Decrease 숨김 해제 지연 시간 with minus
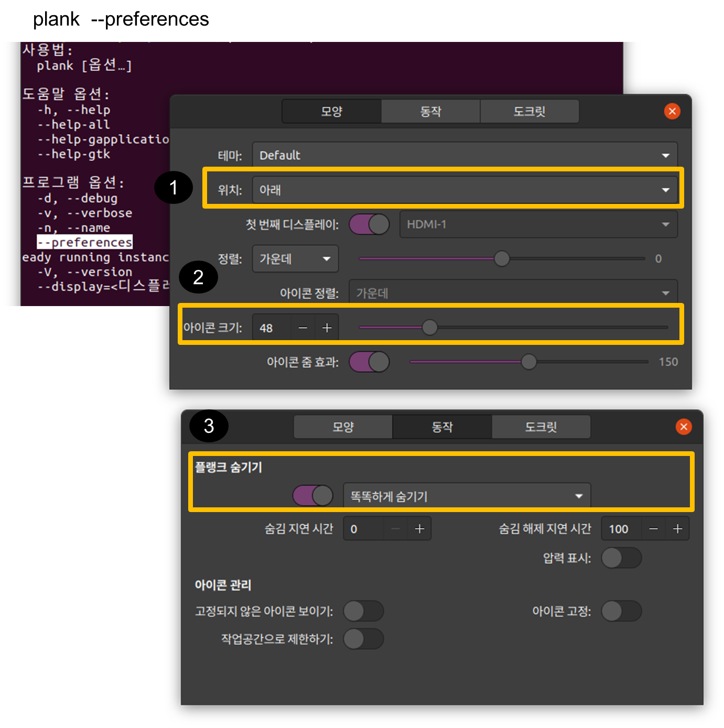This screenshot has width=724, height=728. click(x=653, y=529)
